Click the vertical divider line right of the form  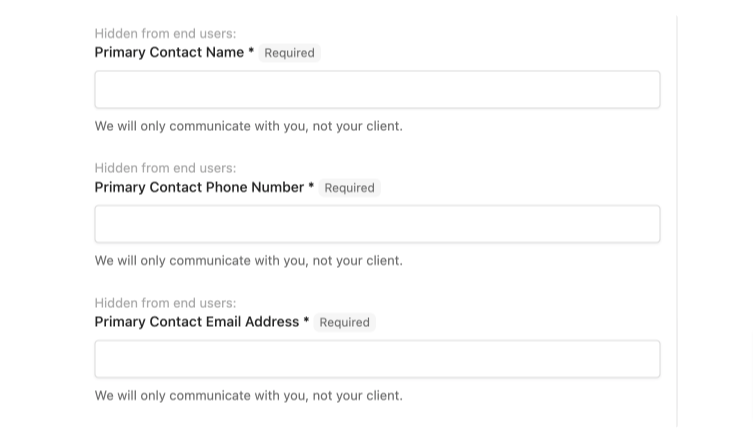pyautogui.click(x=677, y=221)
